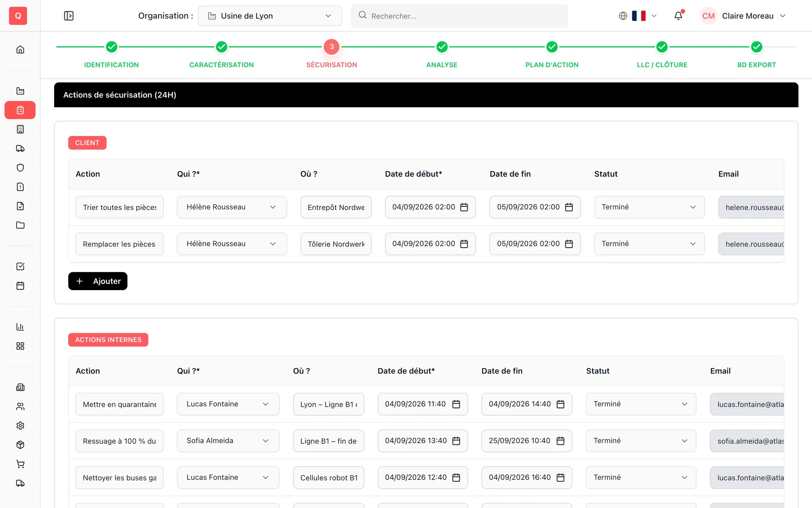The height and width of the screenshot is (508, 812).
Task: Open the bar chart icon in sidebar
Action: 20,327
